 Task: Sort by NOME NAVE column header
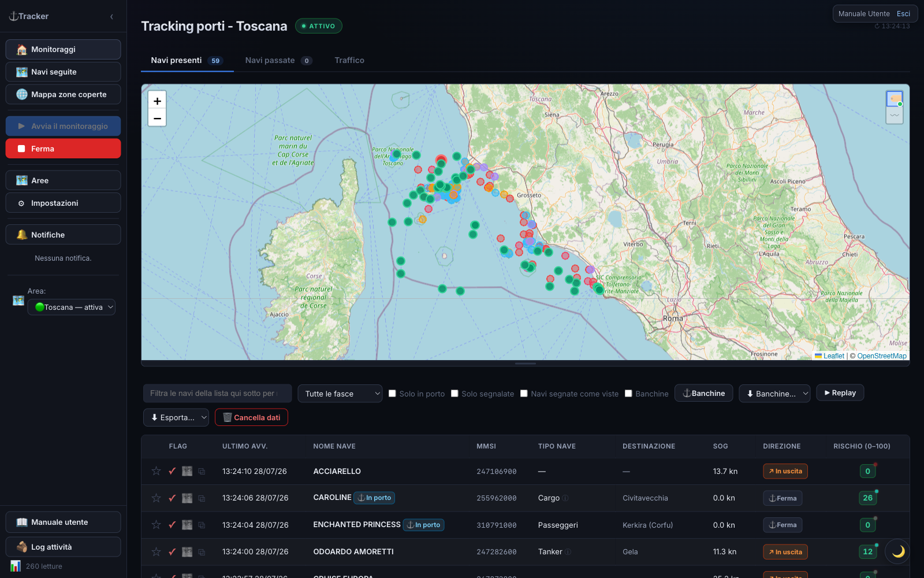pyautogui.click(x=334, y=446)
